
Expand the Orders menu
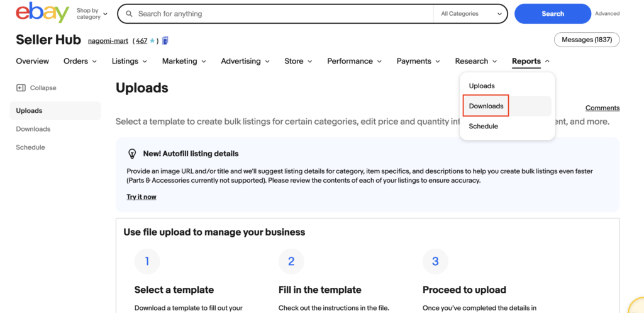click(x=80, y=61)
